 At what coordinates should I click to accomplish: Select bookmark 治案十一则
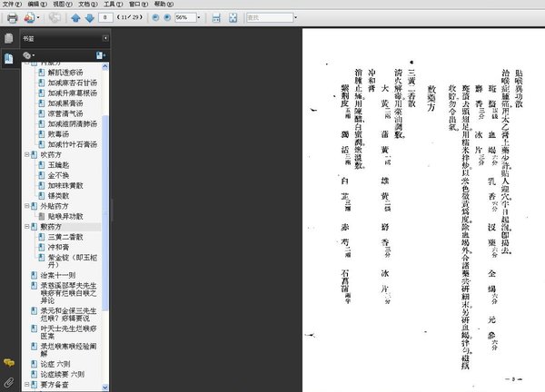(58, 275)
